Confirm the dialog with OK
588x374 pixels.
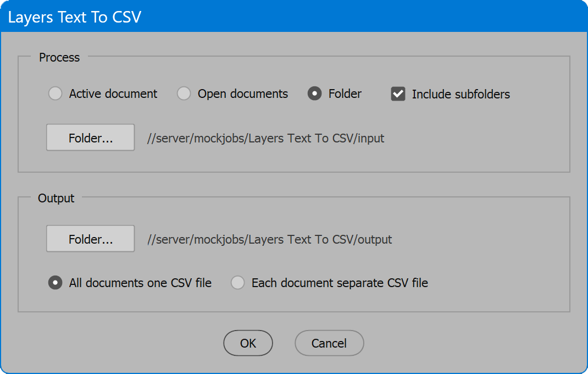pyautogui.click(x=248, y=343)
